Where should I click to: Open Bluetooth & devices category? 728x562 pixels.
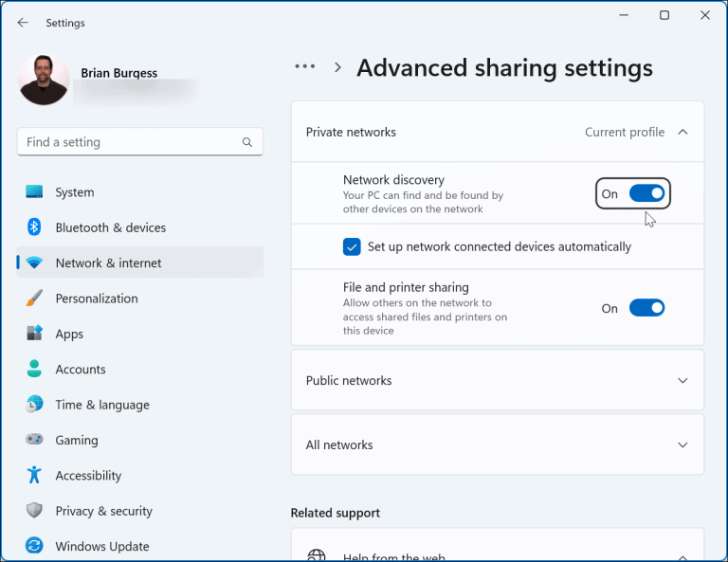pos(139,227)
